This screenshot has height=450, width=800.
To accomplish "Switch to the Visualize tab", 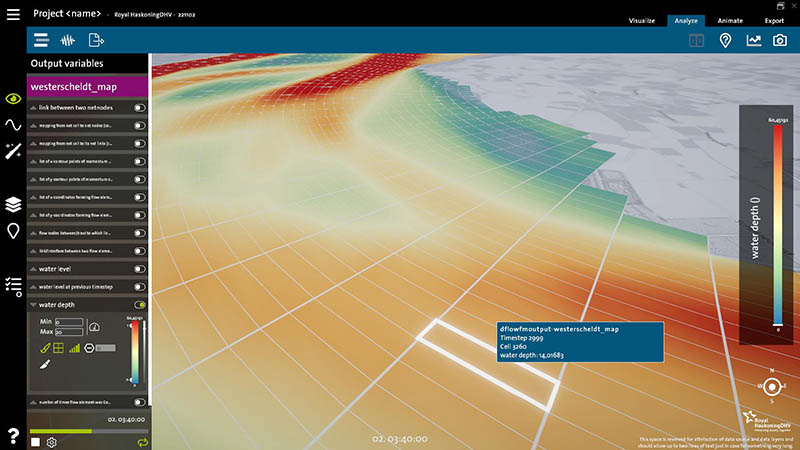I will [x=641, y=20].
